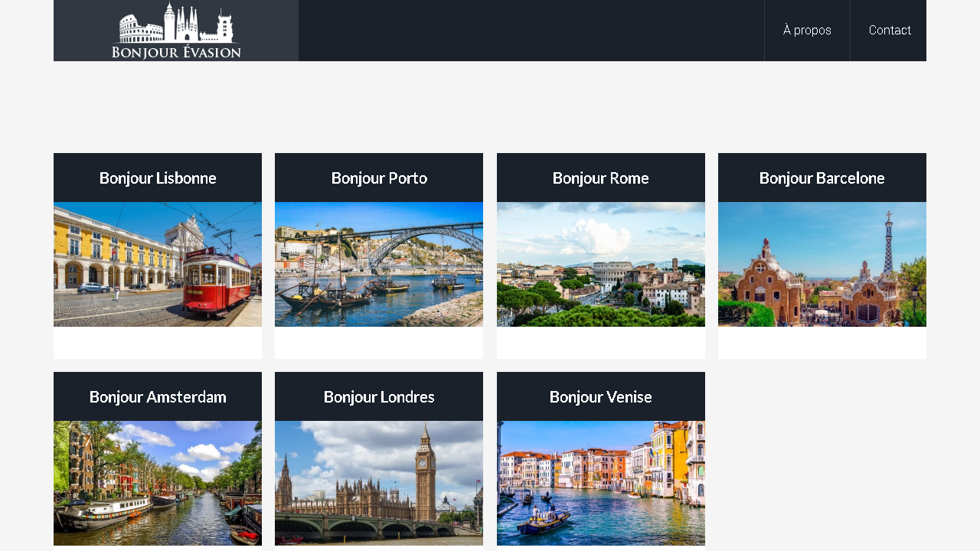Open the Rome Colosseum skyline image
The image size is (980, 551).
(x=601, y=265)
